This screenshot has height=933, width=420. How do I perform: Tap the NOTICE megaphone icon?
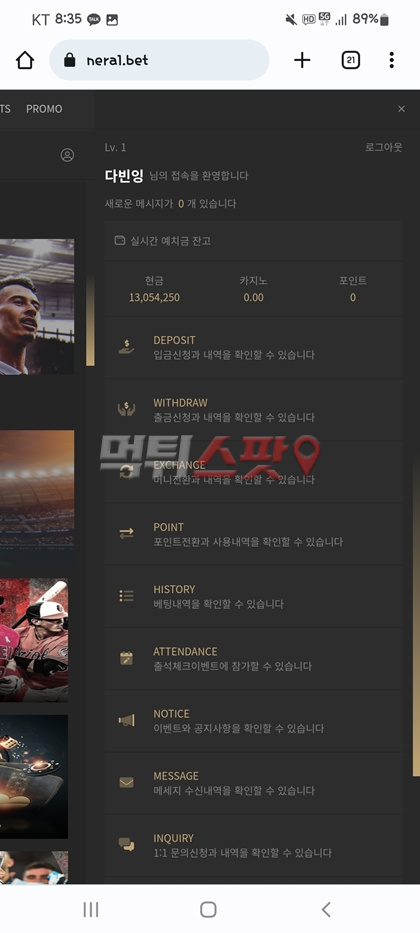tap(126, 721)
